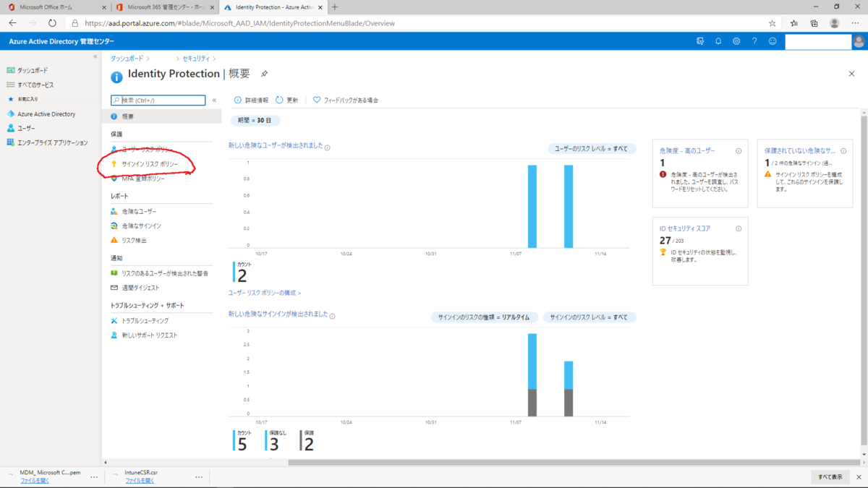
Task: Open リスクのあるユーザーが検出された警告 notification settings
Action: click(166, 273)
